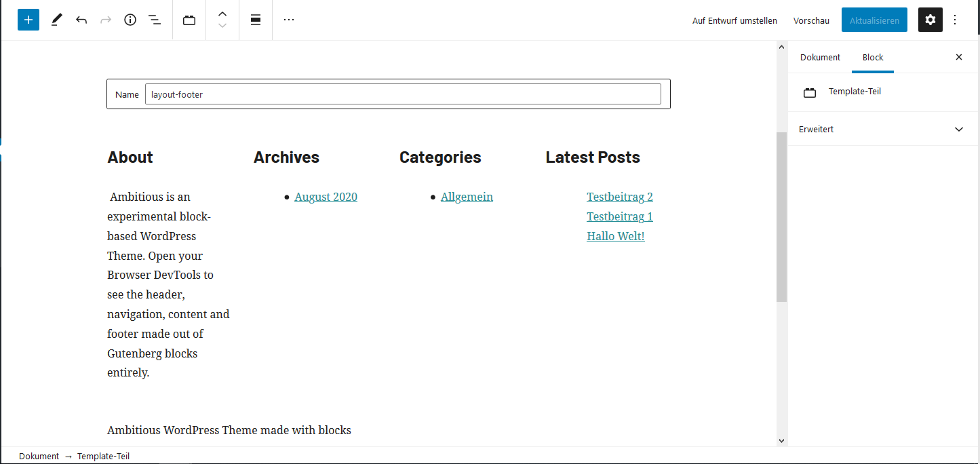Image resolution: width=980 pixels, height=464 pixels.
Task: Open the editor's vertical three-dot options menu
Action: click(955, 20)
